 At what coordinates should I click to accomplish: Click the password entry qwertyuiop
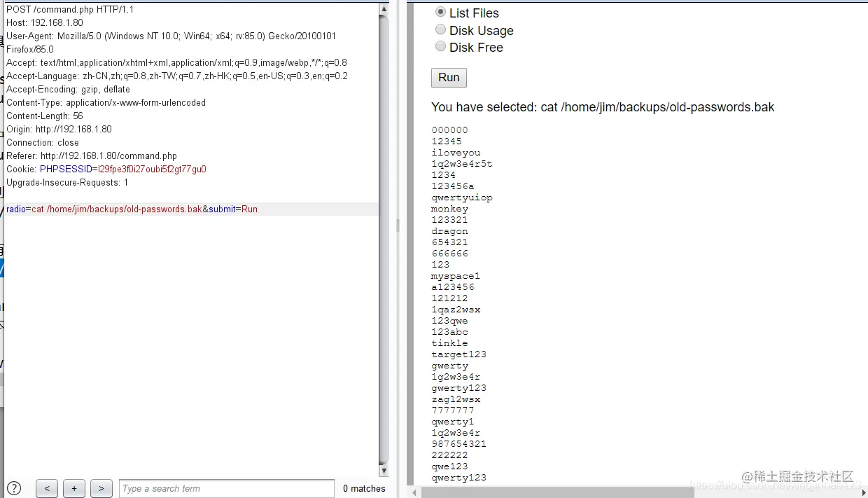click(462, 198)
